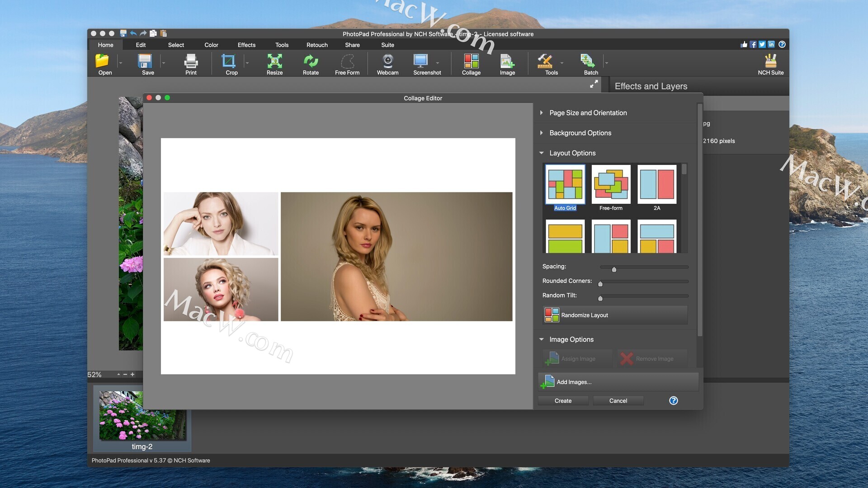
Task: Click the NCH Suite icon
Action: (770, 62)
